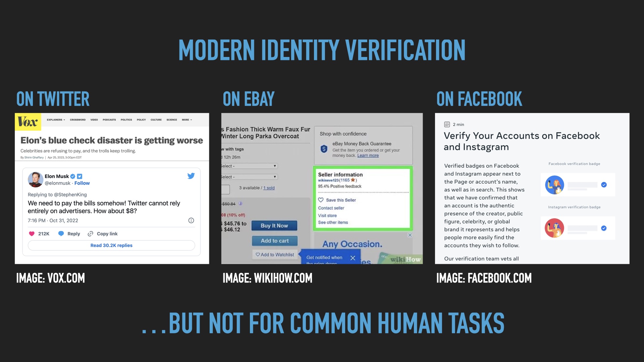Viewport: 644px width, 362px height.
Task: Click the 'Add to cart' button on eBay
Action: (274, 241)
